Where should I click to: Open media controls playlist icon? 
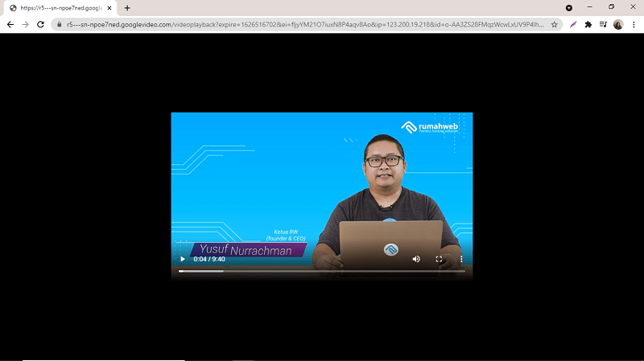click(603, 25)
